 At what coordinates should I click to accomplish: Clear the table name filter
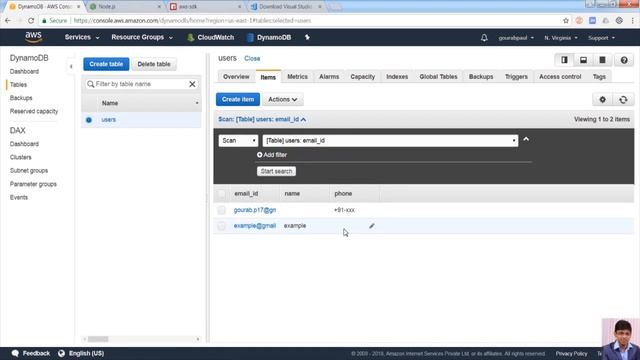[x=192, y=84]
